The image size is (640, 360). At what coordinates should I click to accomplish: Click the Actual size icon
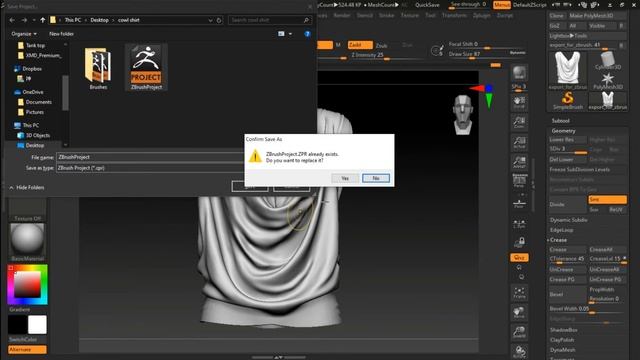pos(519,142)
